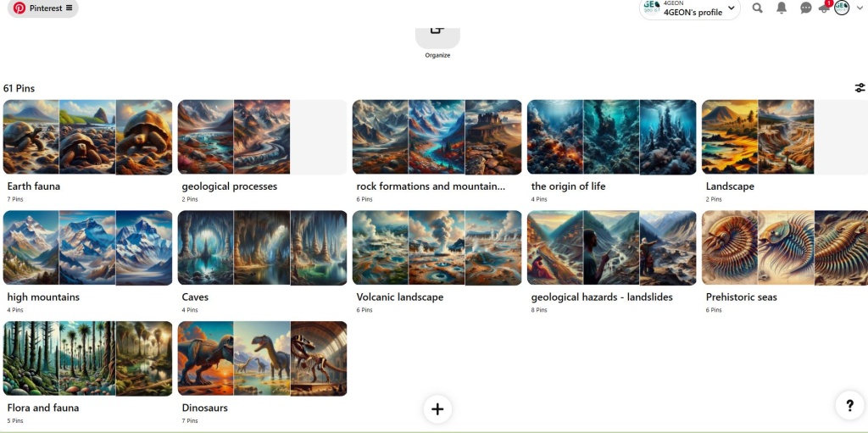Open the question mark help button
This screenshot has height=433, width=868.
(x=849, y=406)
